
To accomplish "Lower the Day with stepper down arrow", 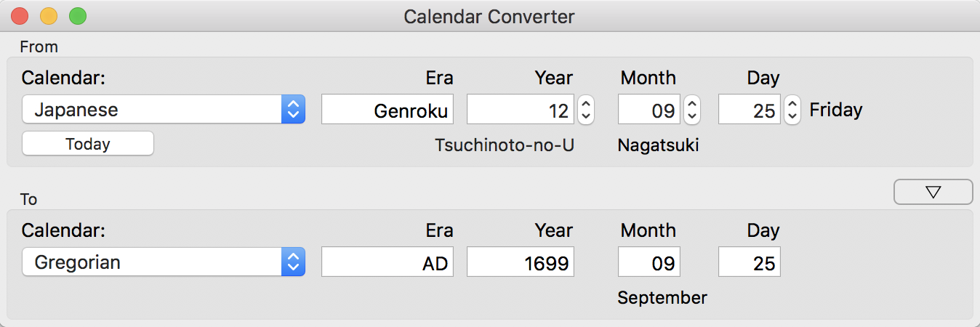I will [x=792, y=116].
